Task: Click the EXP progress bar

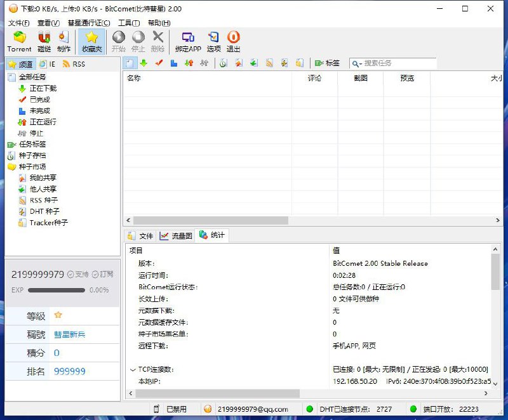Action: click(x=57, y=290)
